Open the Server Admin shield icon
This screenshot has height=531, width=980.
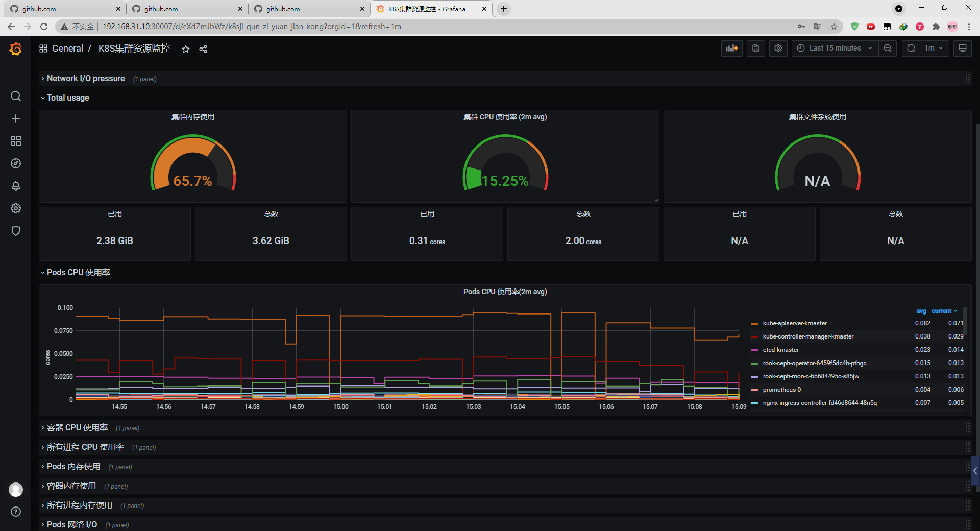coord(16,231)
